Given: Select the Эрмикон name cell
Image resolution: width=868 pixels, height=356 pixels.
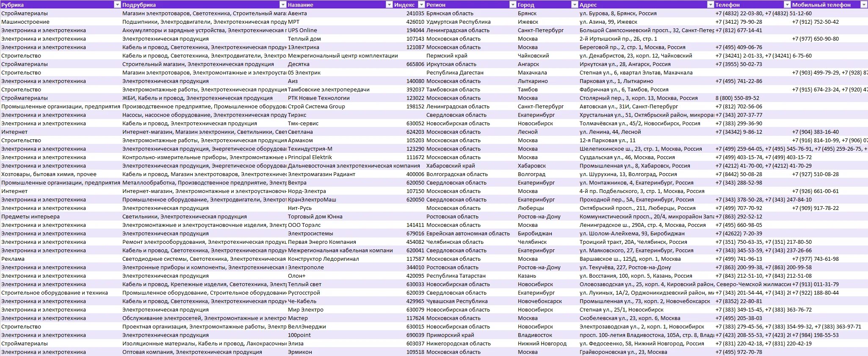Looking at the screenshot, I should [340, 352].
